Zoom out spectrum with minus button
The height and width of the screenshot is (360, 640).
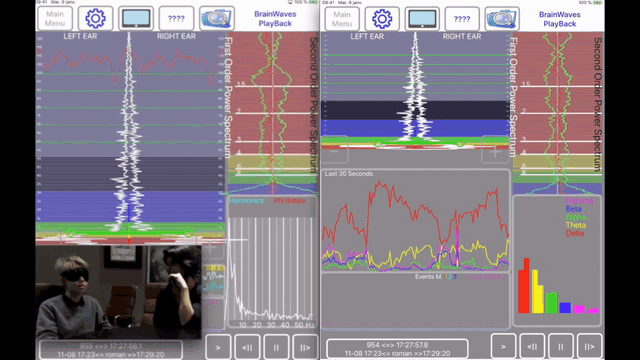coord(334,151)
